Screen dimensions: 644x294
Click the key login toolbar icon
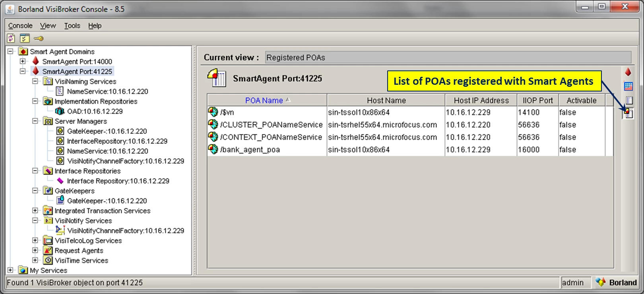pyautogui.click(x=39, y=39)
